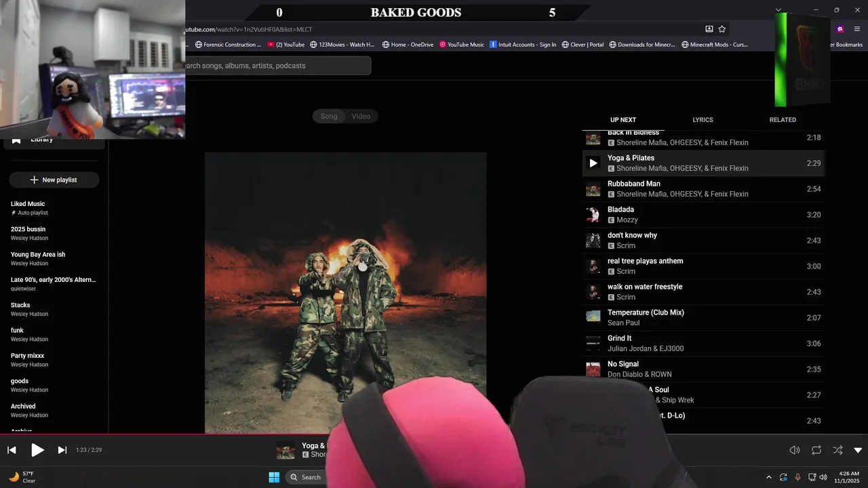Open (2) YouTube bookmark
The image size is (868, 488).
286,45
